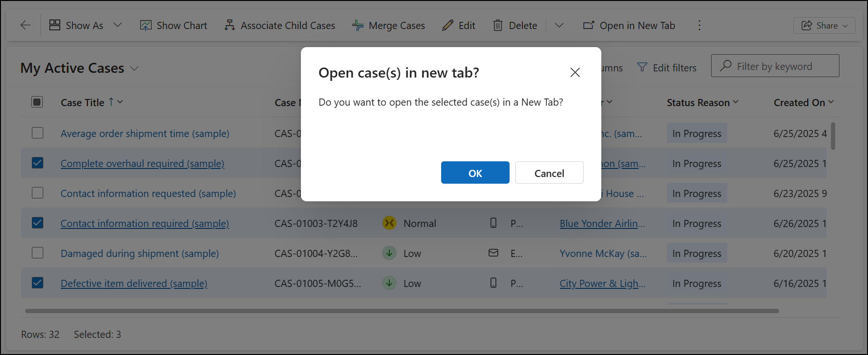868x355 pixels.
Task: Confirm with the OK button
Action: (x=475, y=173)
